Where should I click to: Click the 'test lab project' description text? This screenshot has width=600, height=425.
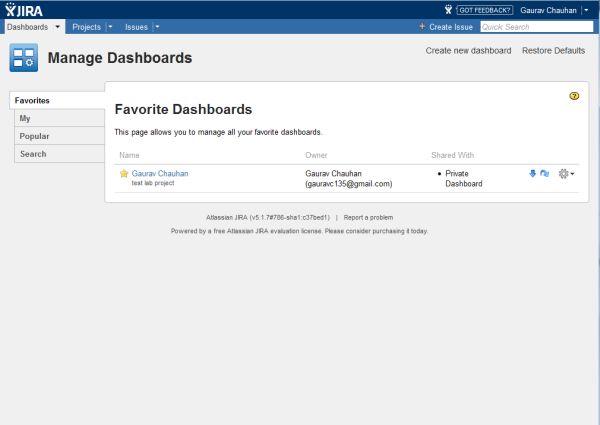click(x=153, y=183)
